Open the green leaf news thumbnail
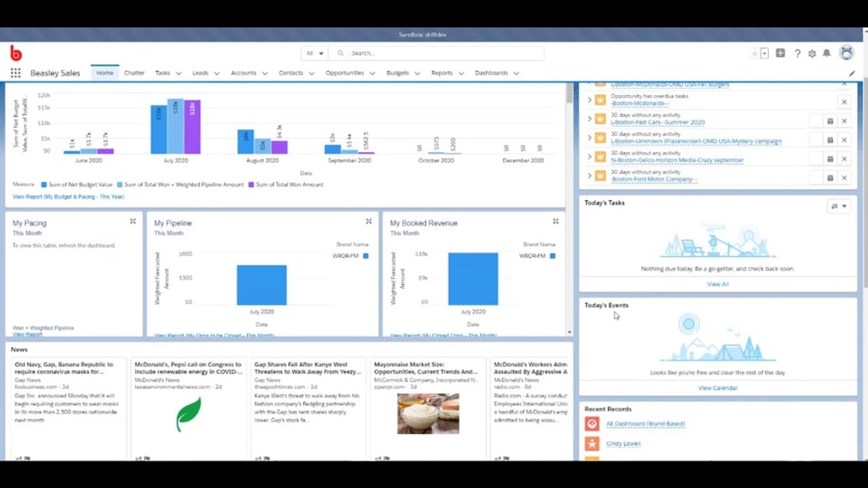This screenshot has width=868, height=488. [189, 413]
